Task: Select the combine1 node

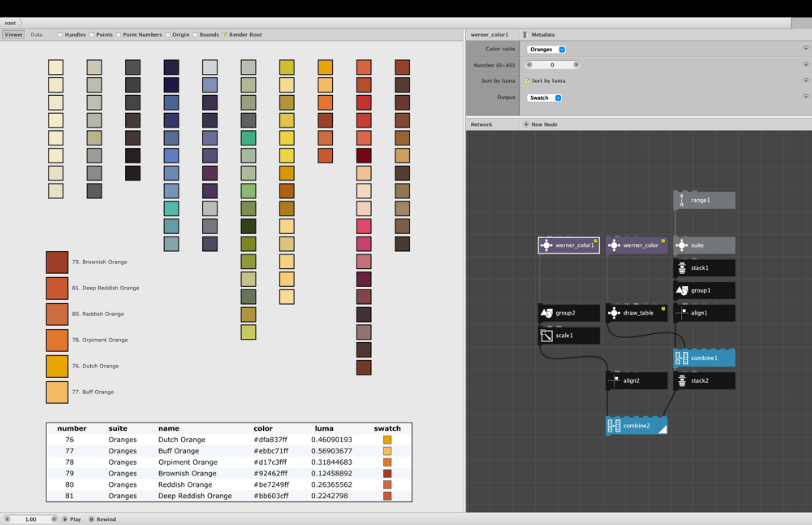Action: click(704, 358)
